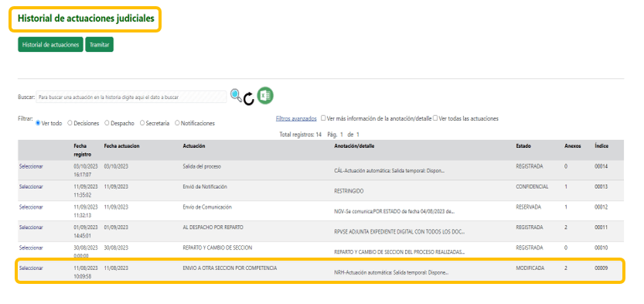The height and width of the screenshot is (304, 644).
Task: Open the Filtros avanzados link
Action: [296, 118]
